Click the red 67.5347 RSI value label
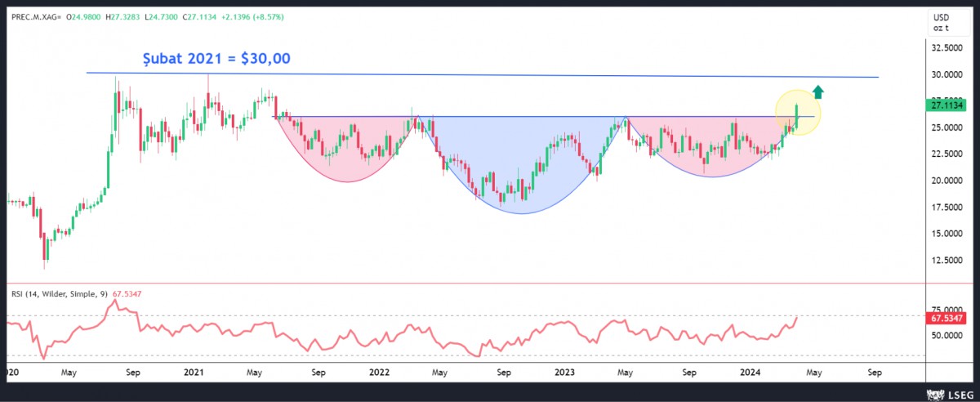The height and width of the screenshot is (402, 980). (x=947, y=317)
